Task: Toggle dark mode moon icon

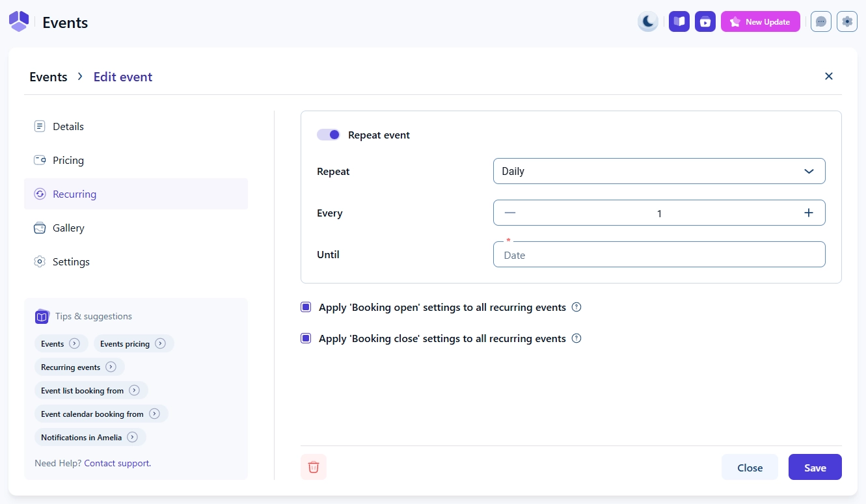Action: tap(648, 21)
